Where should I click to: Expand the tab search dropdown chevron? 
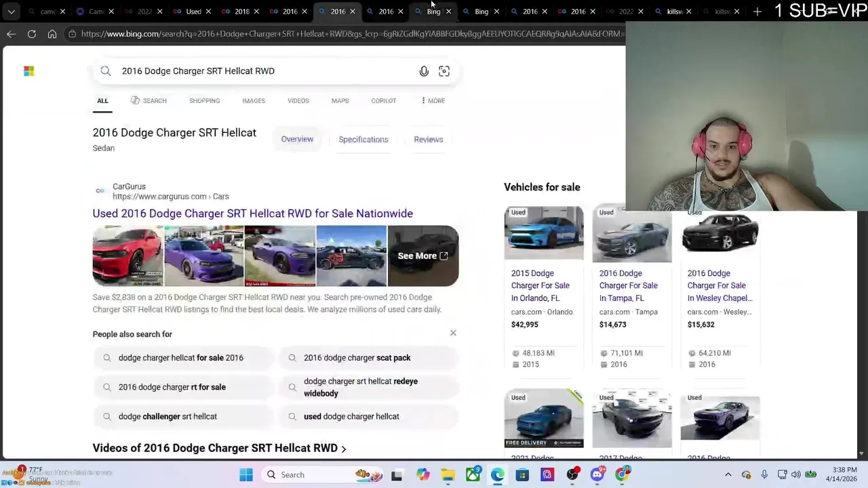click(12, 12)
